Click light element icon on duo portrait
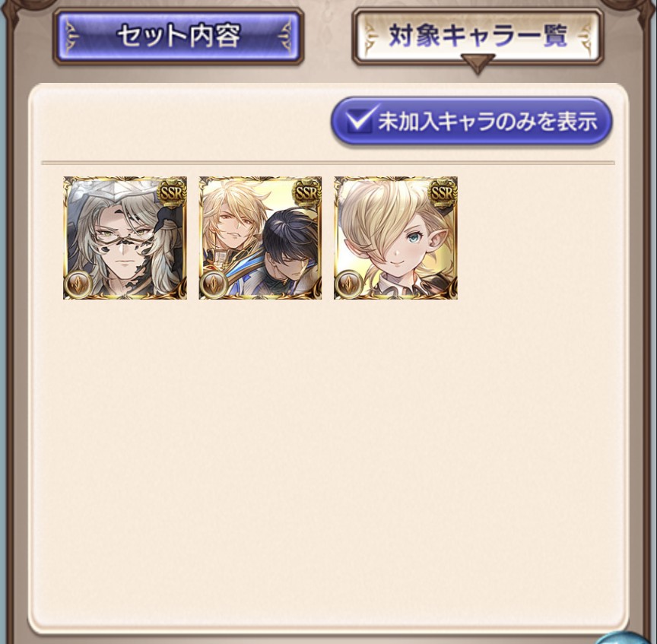This screenshot has width=657, height=644. pyautogui.click(x=214, y=284)
